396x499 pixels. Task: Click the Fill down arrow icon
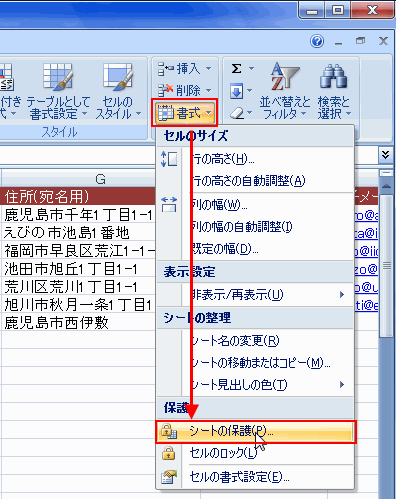point(236,91)
